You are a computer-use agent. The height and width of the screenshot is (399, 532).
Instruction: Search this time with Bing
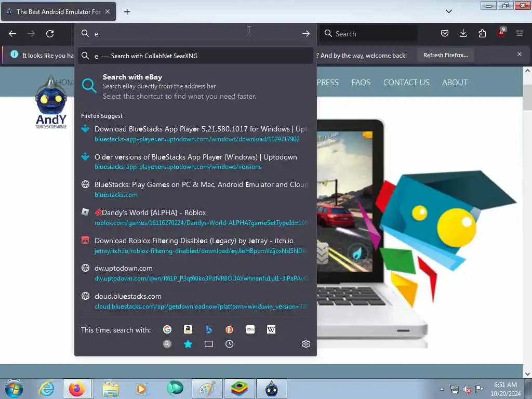click(209, 329)
